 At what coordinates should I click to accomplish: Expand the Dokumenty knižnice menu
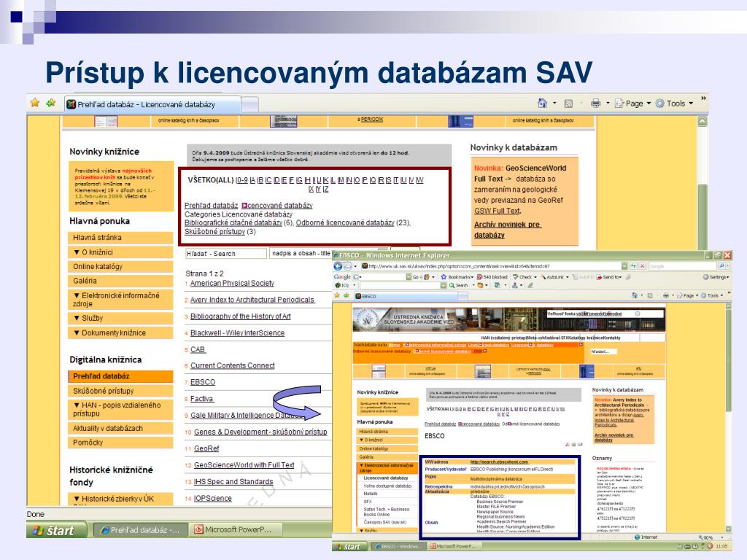(x=120, y=332)
